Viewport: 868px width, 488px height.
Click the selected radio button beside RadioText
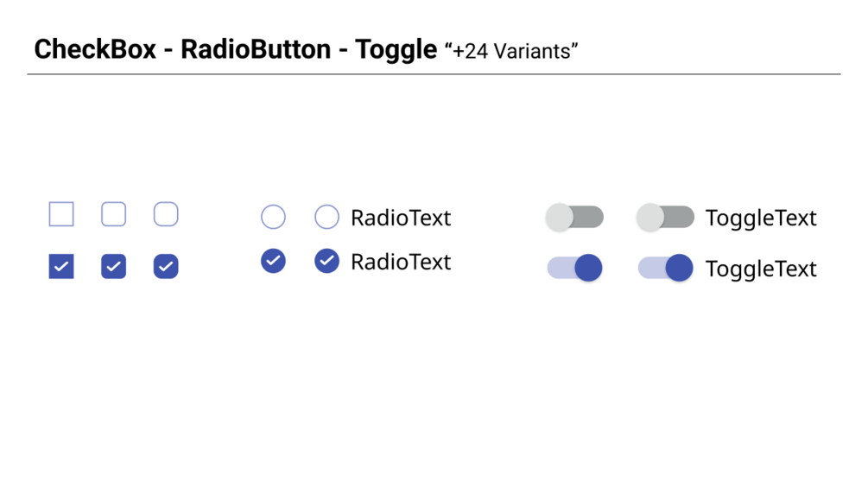tap(326, 260)
